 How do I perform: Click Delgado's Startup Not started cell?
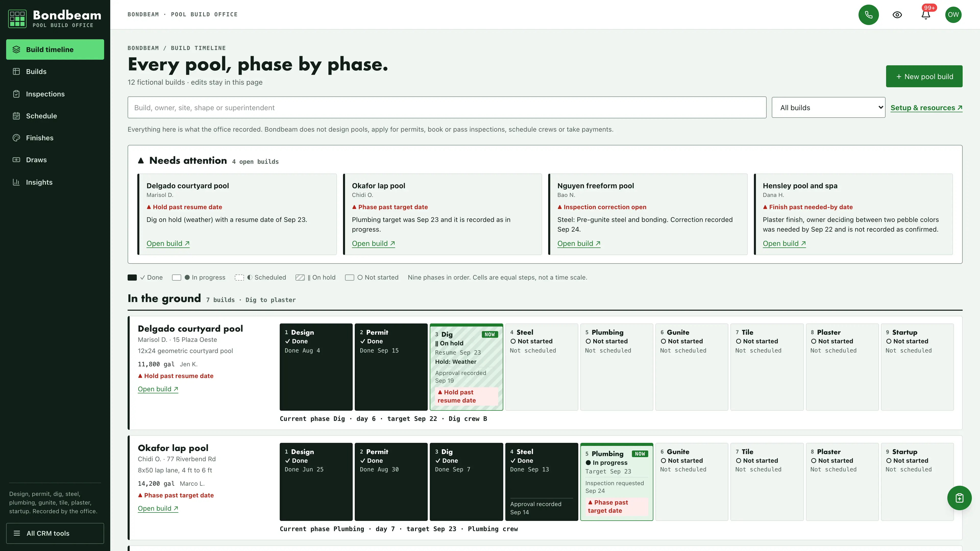(917, 367)
